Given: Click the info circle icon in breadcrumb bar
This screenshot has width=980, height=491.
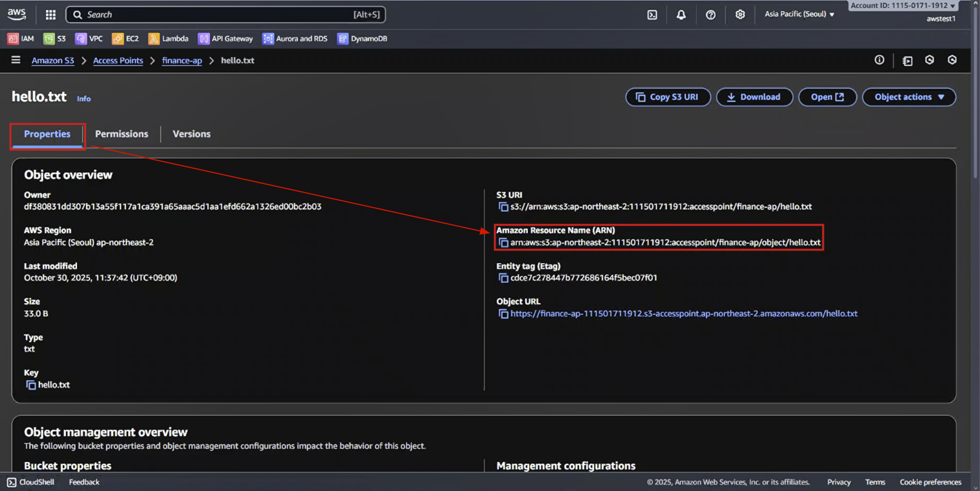Looking at the screenshot, I should [x=879, y=60].
